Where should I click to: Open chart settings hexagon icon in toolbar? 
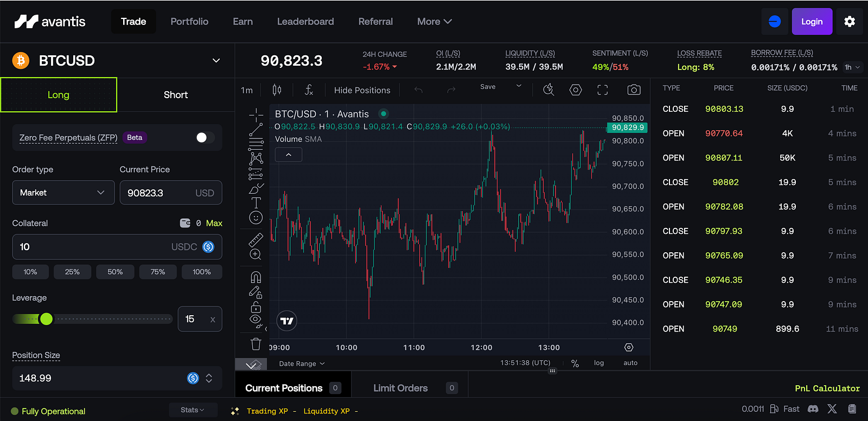point(576,90)
